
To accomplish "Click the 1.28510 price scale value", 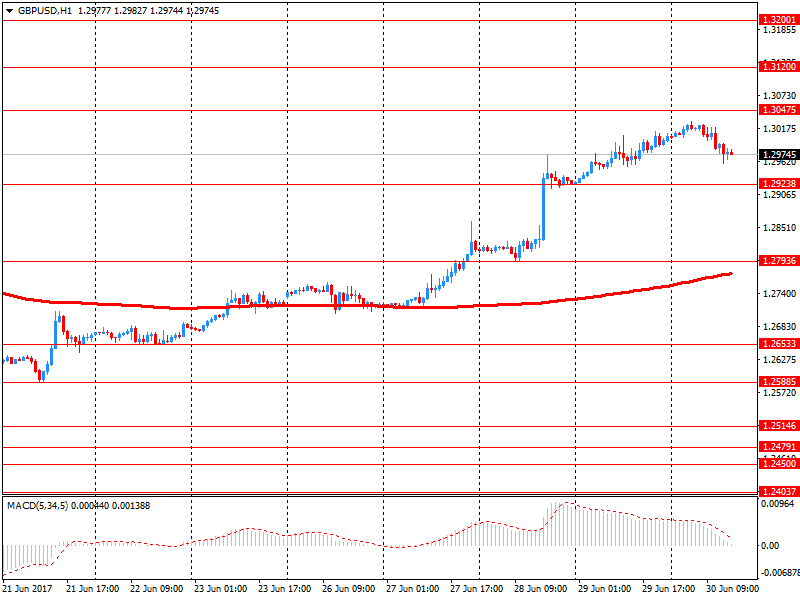I will [779, 228].
